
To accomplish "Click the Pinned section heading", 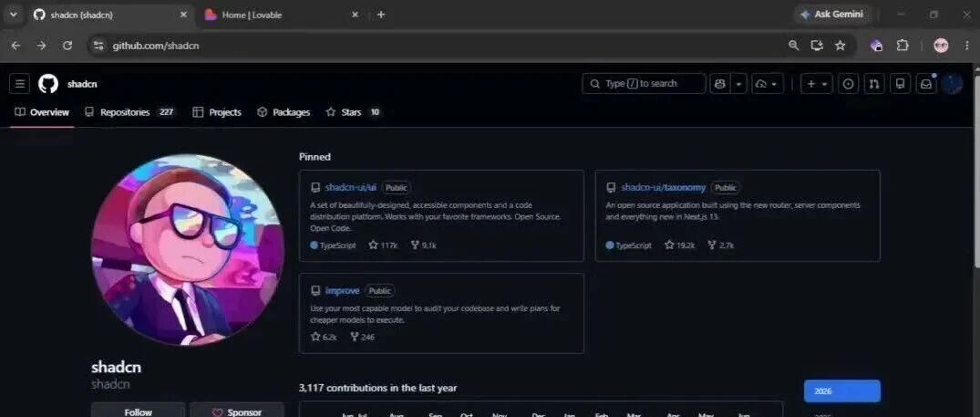I will point(315,157).
